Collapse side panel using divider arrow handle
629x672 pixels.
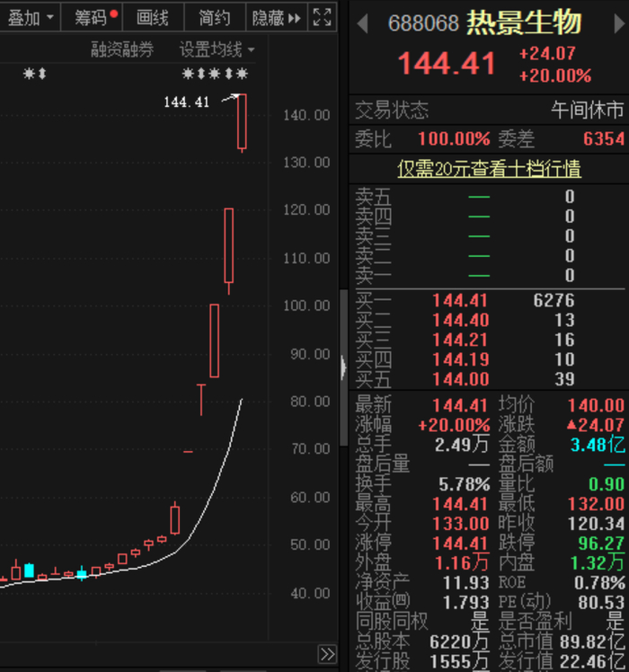(x=343, y=367)
